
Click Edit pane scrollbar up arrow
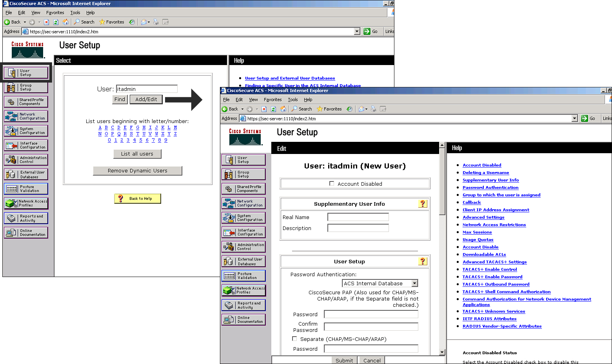coord(442,145)
